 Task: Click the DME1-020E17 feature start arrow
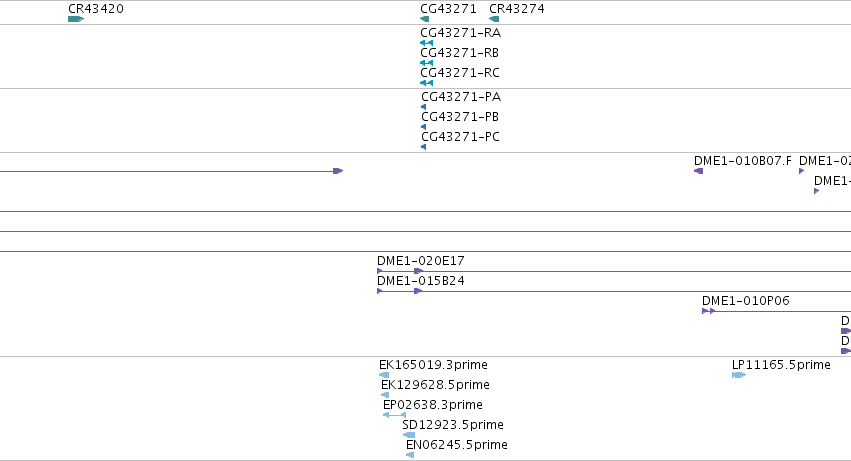(x=379, y=271)
